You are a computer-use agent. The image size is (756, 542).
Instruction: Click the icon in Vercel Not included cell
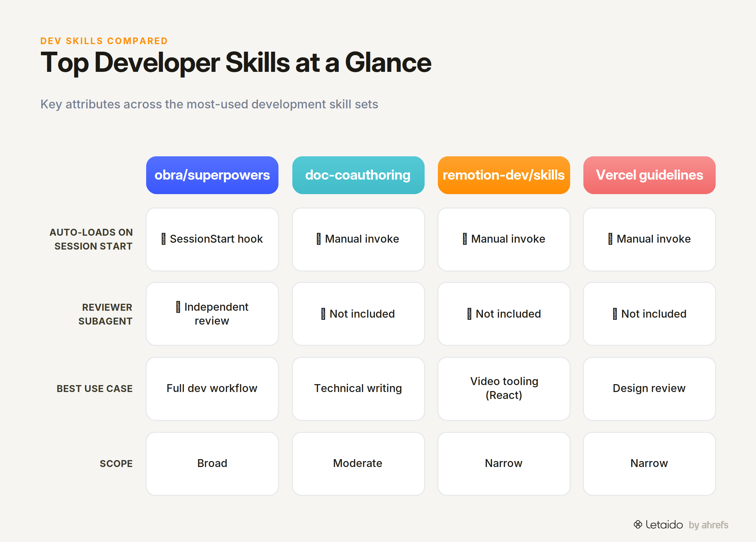tap(615, 314)
